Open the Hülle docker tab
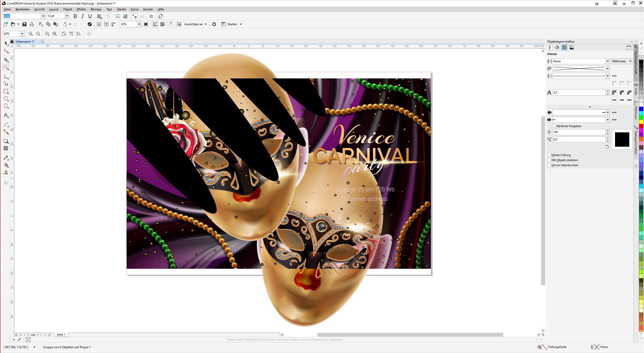Image resolution: width=644 pixels, height=353 pixels. [636, 90]
